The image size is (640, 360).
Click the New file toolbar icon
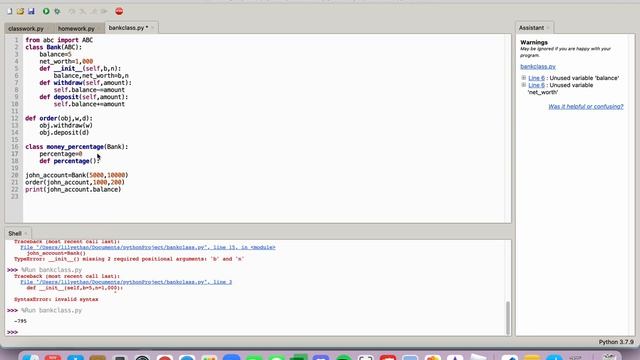[9, 11]
